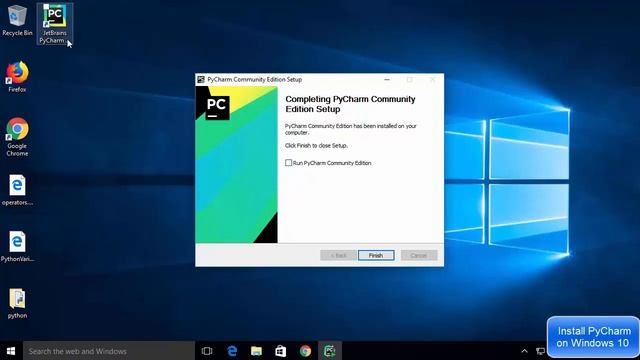640x360 pixels.
Task: Open the Store from the taskbar
Action: 281,351
